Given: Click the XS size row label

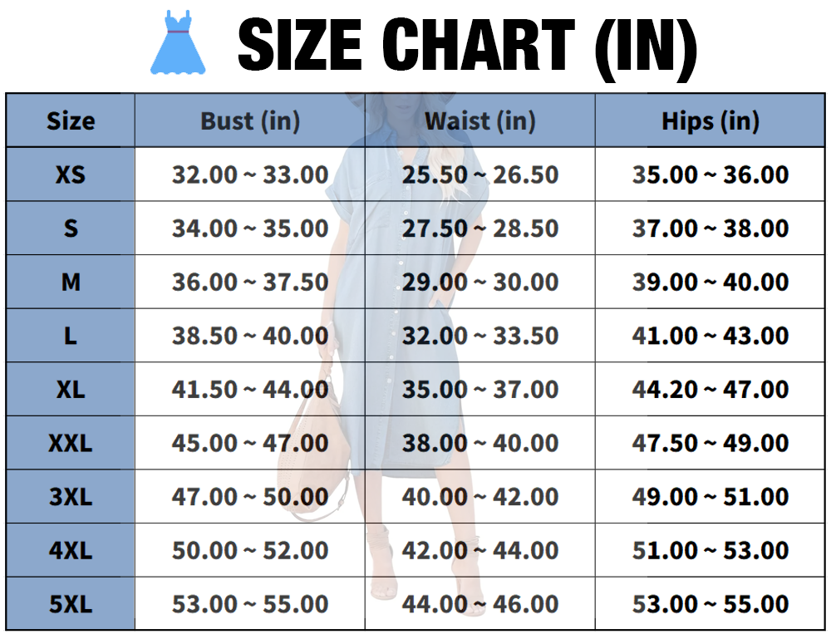Looking at the screenshot, I should [x=71, y=175].
